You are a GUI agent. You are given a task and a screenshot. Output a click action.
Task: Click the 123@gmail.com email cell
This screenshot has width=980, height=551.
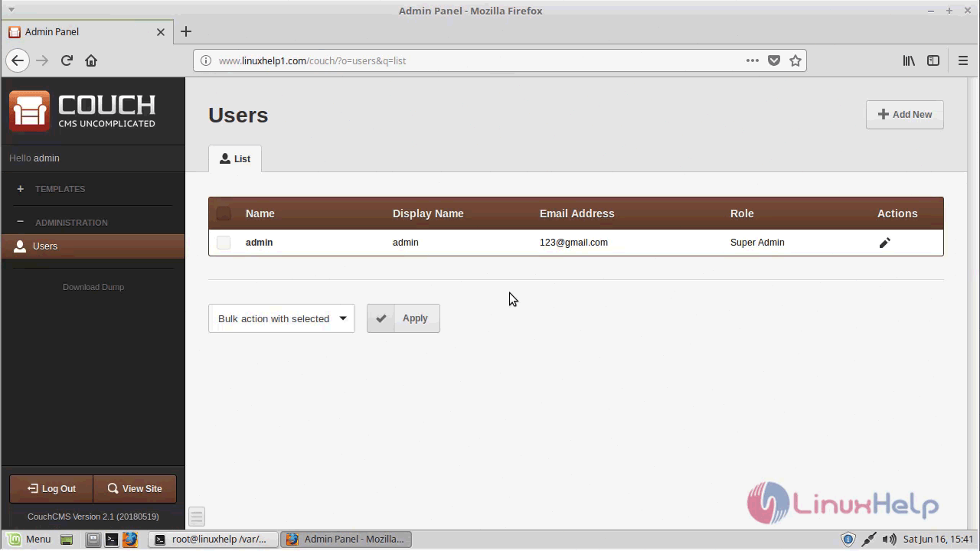tap(573, 243)
